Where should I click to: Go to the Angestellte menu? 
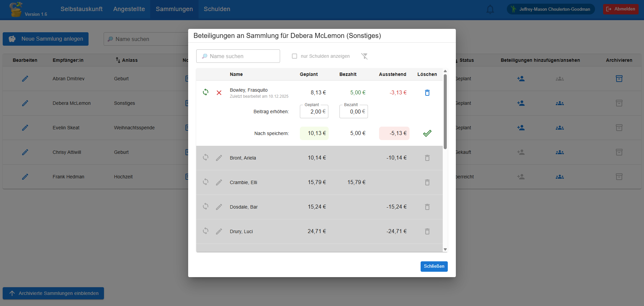129,9
